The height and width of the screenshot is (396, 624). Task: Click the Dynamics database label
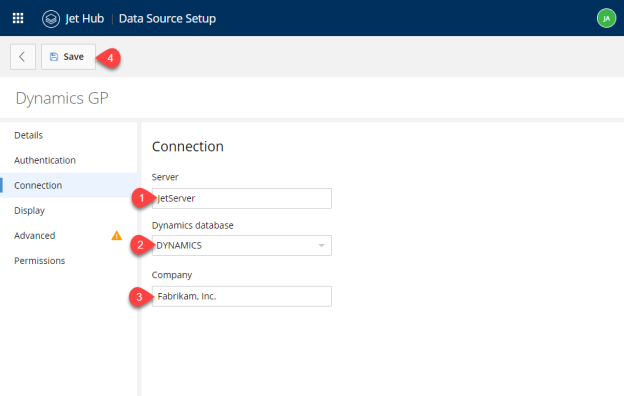(193, 225)
